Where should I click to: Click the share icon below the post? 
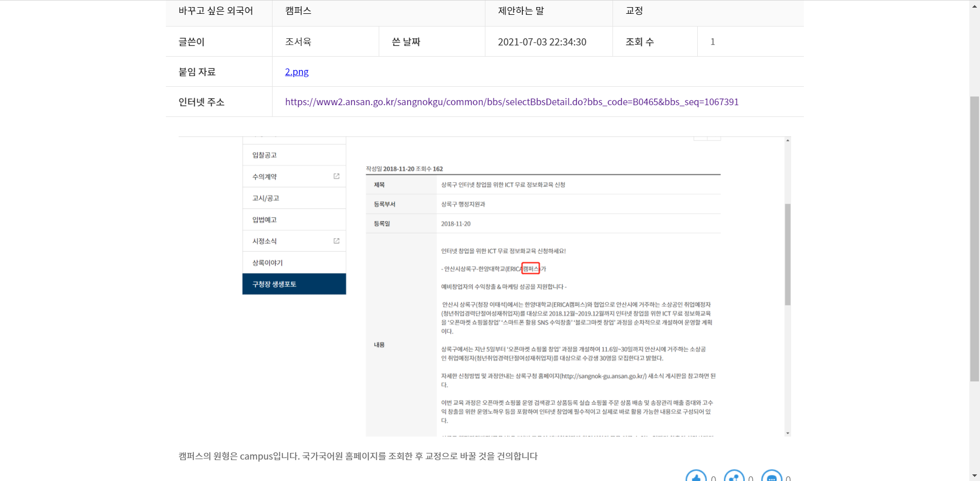(x=734, y=476)
